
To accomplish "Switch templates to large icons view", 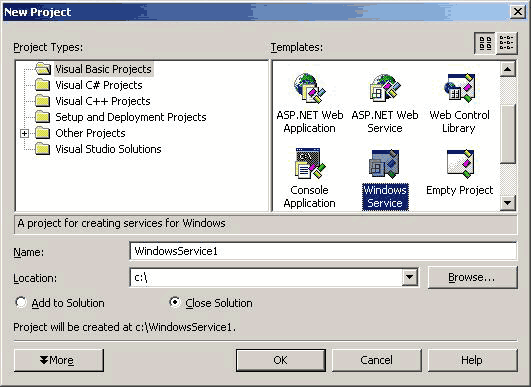I will (x=485, y=43).
